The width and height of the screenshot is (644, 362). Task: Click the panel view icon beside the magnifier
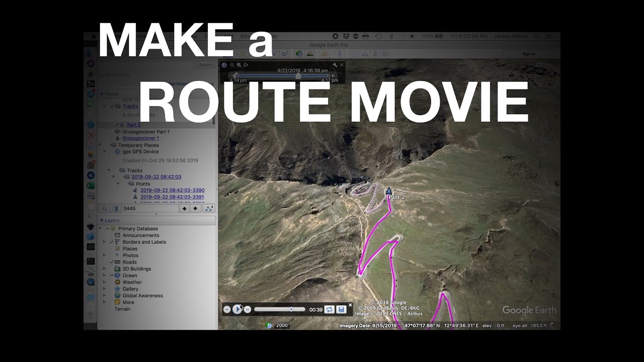(x=115, y=209)
